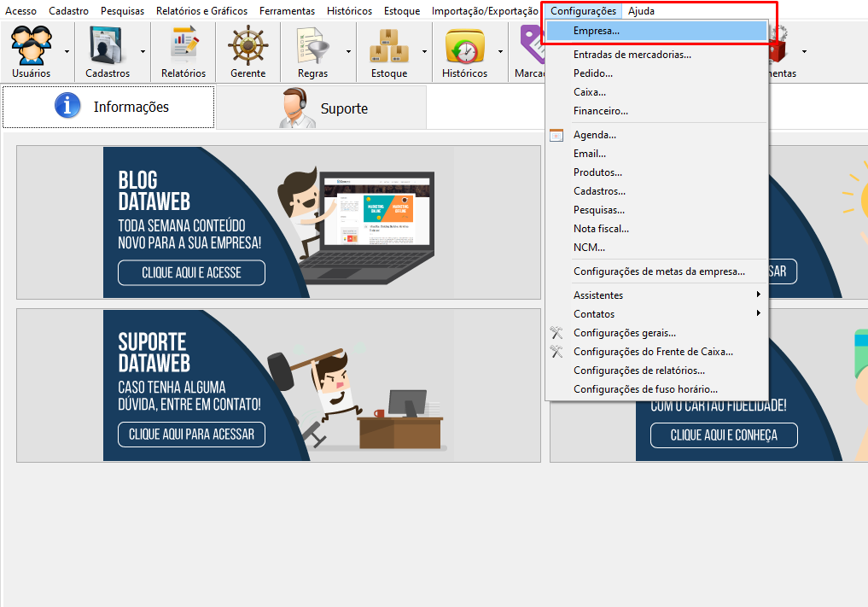Select Empresa... in Configurações menu
The width and height of the screenshot is (868, 607).
[x=656, y=31]
